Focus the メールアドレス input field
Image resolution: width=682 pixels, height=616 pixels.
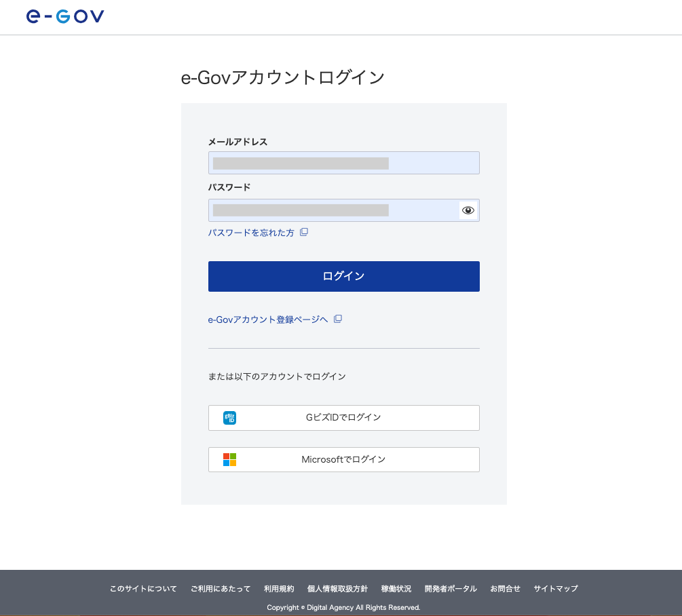tap(343, 163)
